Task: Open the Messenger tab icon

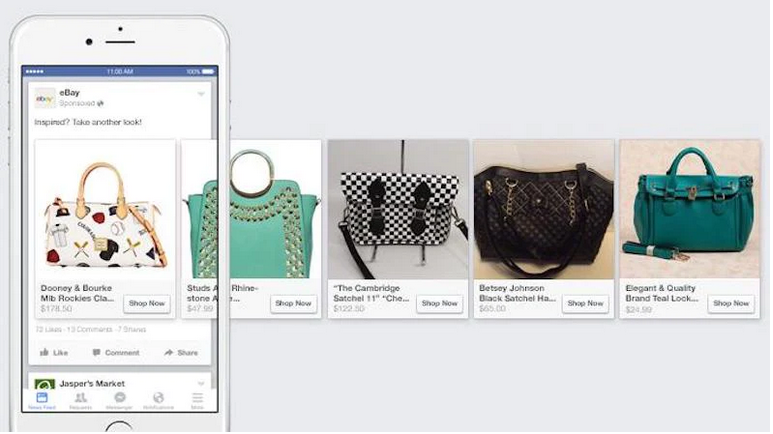Action: (119, 400)
